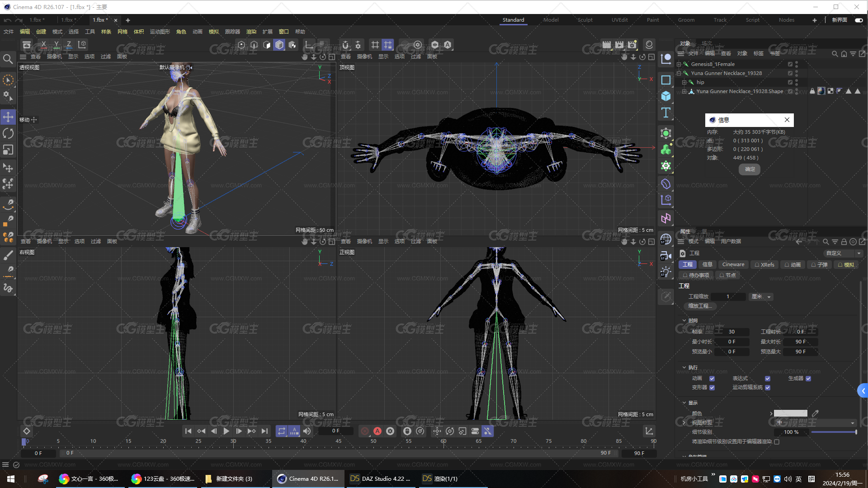The height and width of the screenshot is (488, 868).
Task: Expand Yuna Gunner Necklace_19328.Shape node
Action: [684, 91]
